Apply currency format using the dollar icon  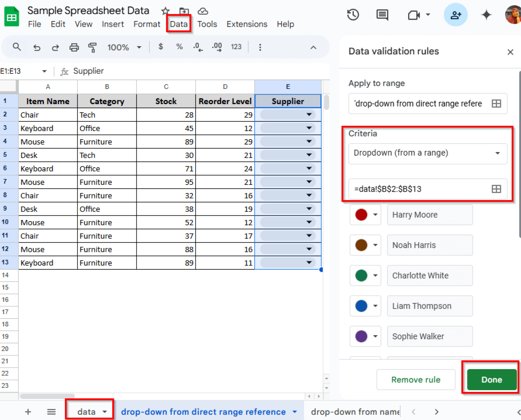[160, 47]
